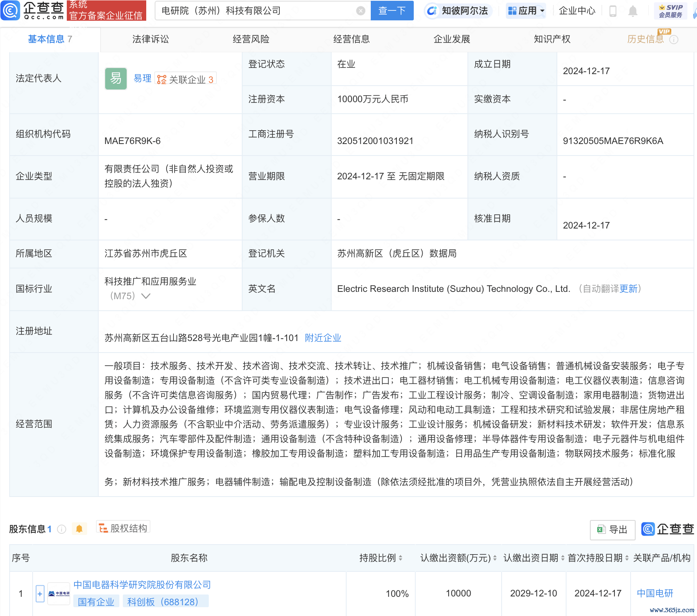Screen dimensions: 697x616
Task: Click address 苏州高新区五台山路528号 text
Action: click(x=202, y=338)
